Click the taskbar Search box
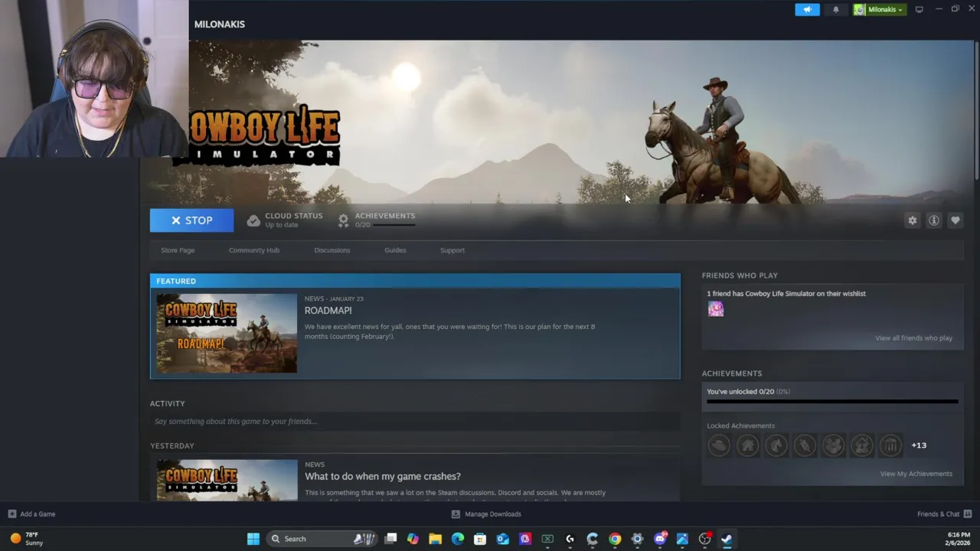 click(x=323, y=539)
